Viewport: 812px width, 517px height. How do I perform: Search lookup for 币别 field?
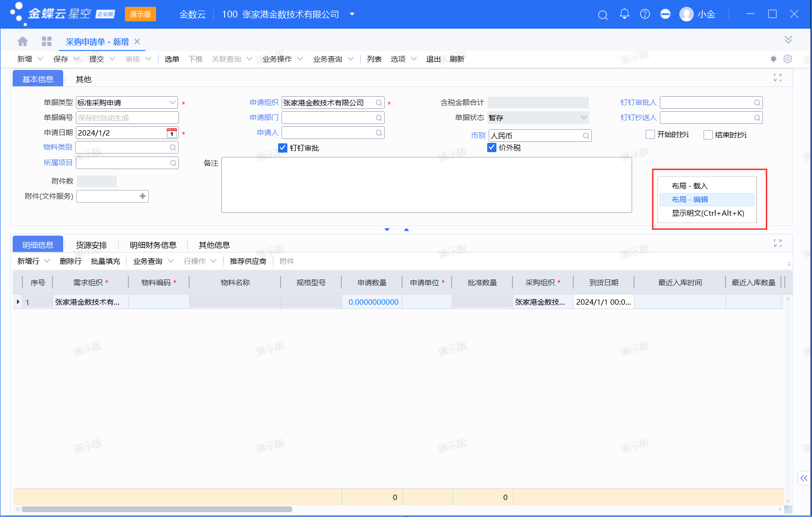[586, 136]
